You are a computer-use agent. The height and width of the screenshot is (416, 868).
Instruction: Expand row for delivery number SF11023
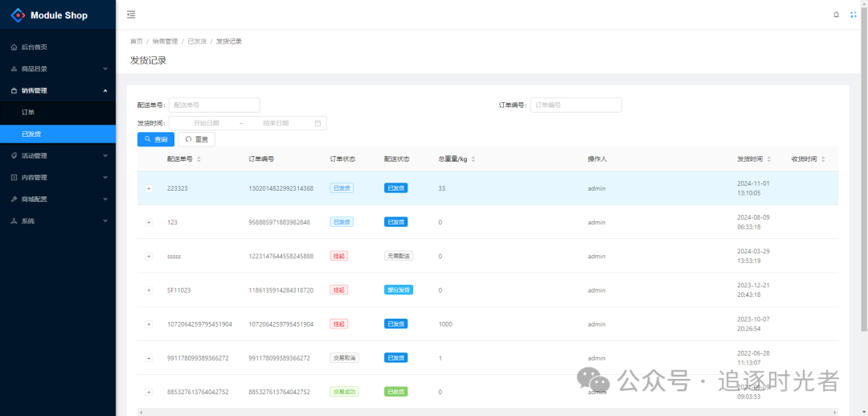[149, 290]
